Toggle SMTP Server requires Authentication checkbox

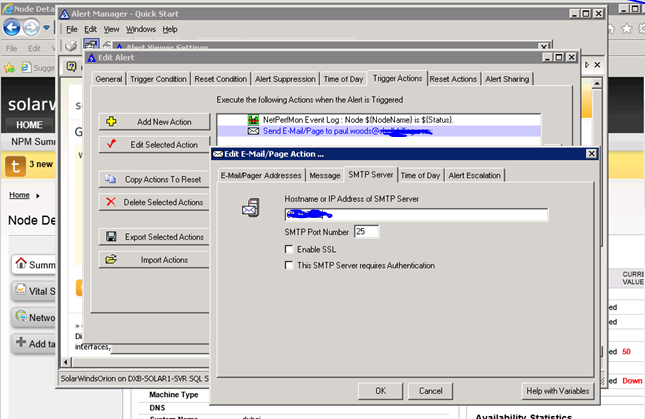coord(289,265)
